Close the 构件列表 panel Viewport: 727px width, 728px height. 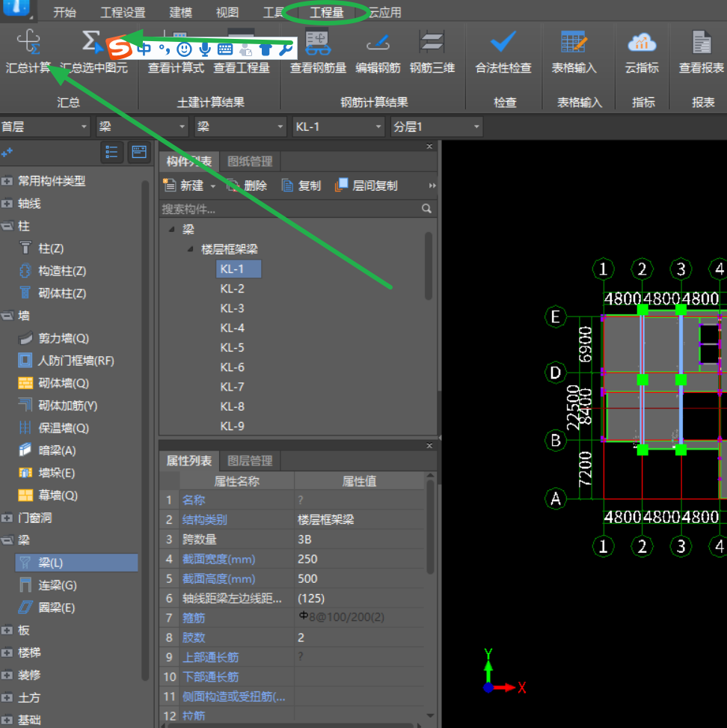(x=429, y=146)
